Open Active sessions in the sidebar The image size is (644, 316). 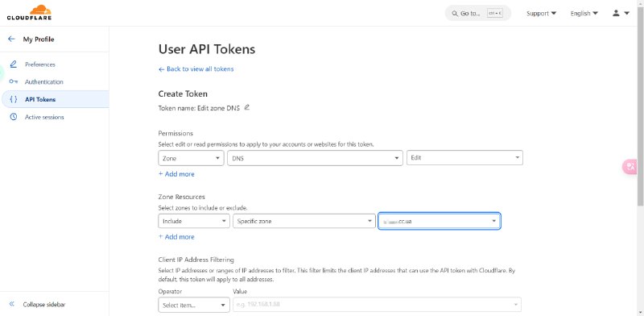click(44, 117)
